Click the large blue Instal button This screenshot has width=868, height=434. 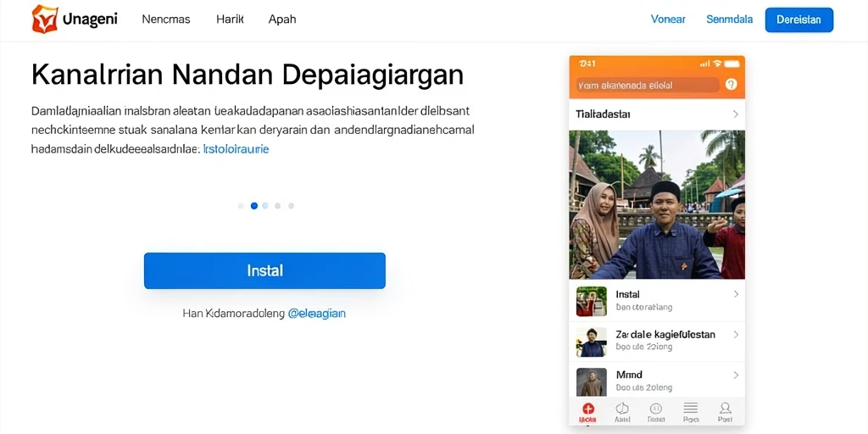click(x=264, y=270)
